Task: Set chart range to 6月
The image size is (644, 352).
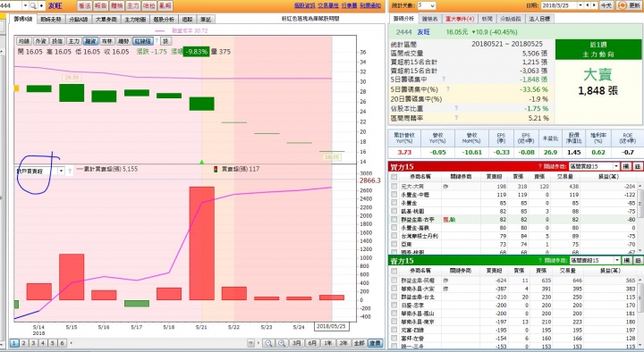Action: (x=312, y=343)
